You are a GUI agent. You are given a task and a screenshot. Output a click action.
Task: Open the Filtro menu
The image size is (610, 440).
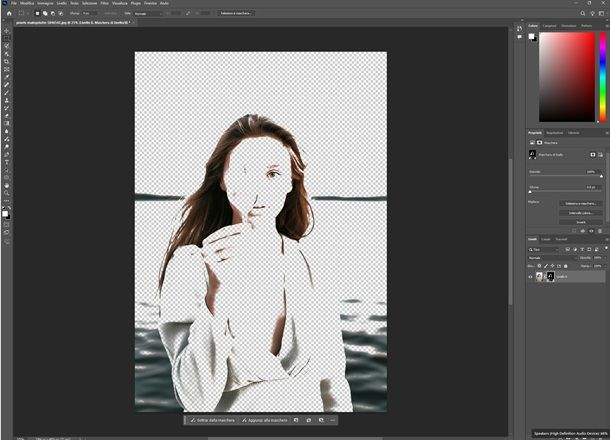(x=101, y=4)
